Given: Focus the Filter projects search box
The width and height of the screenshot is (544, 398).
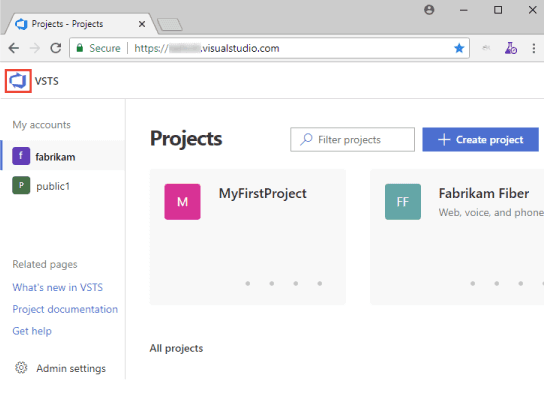Looking at the screenshot, I should point(352,139).
